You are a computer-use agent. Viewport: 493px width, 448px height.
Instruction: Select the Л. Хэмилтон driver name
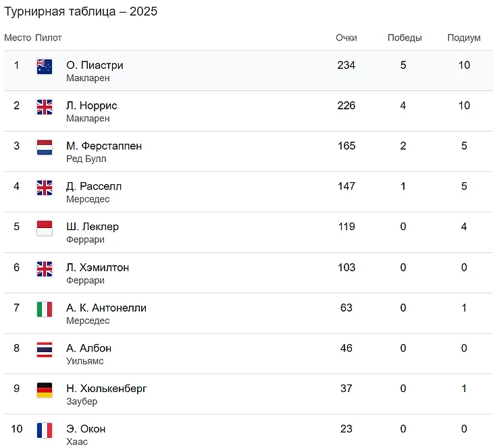click(97, 268)
